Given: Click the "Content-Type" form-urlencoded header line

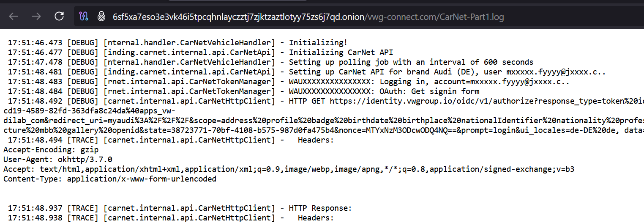Looking at the screenshot, I should [x=110, y=179].
